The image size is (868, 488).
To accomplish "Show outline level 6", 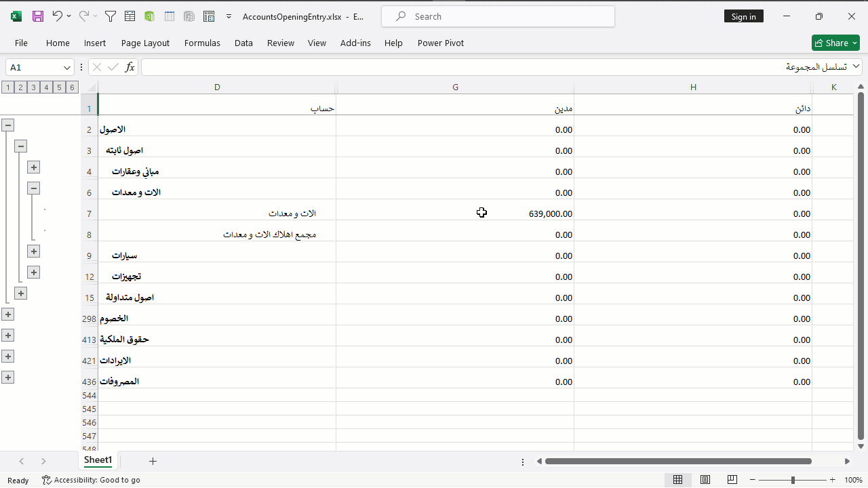I will (72, 87).
